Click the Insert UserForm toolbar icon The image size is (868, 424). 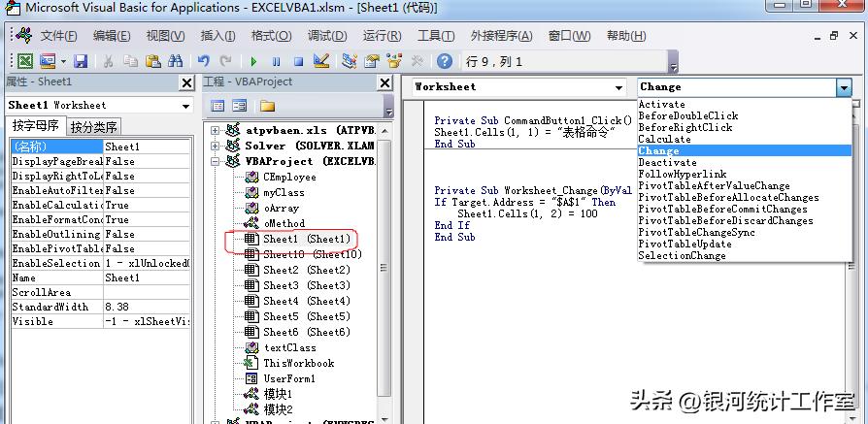point(48,61)
